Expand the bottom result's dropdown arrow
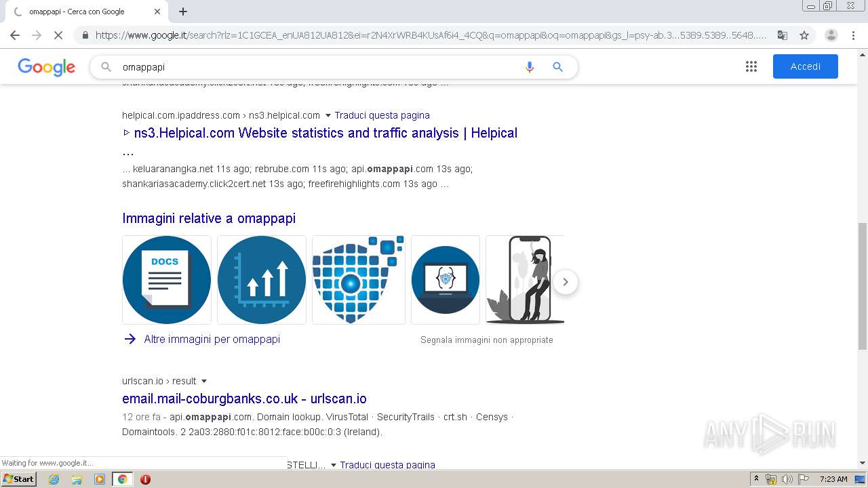 coord(334,465)
